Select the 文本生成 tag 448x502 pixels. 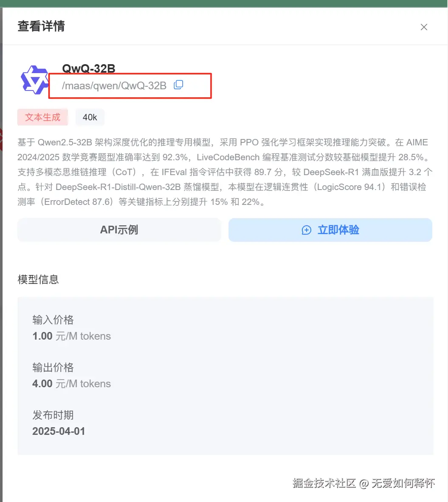click(x=42, y=117)
